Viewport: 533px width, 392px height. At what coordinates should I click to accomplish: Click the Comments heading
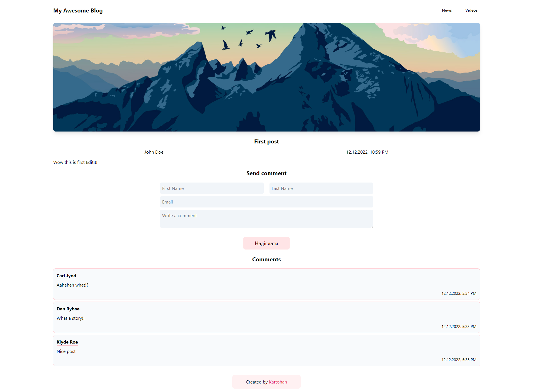pyautogui.click(x=266, y=259)
